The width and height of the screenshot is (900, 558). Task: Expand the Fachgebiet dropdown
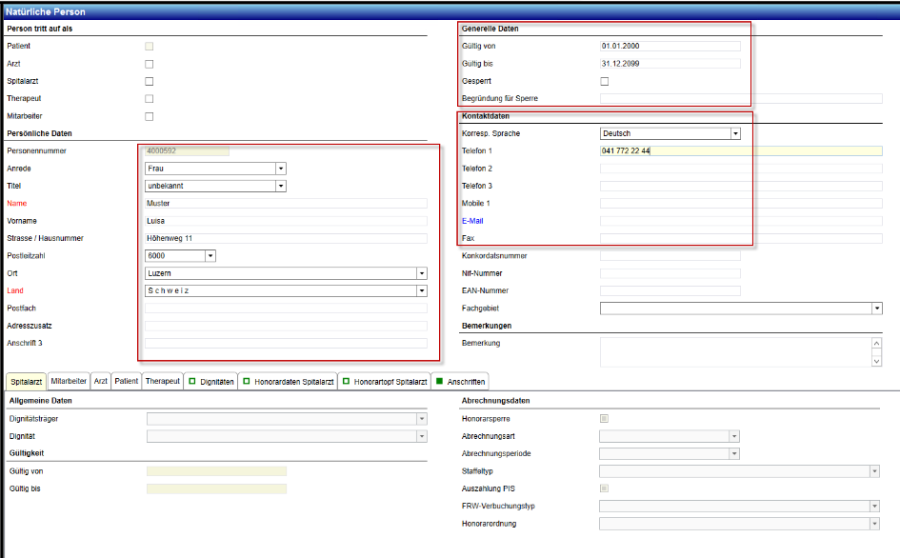coord(877,309)
